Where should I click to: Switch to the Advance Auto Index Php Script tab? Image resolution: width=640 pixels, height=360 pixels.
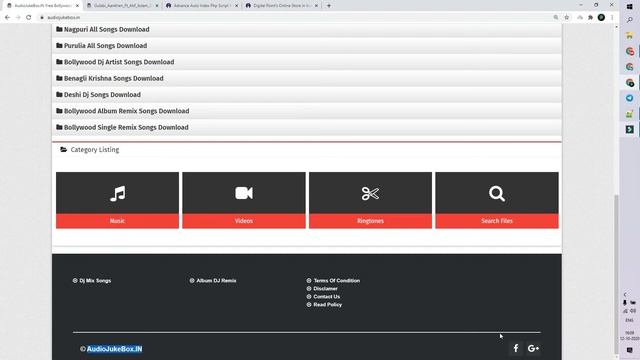click(202, 6)
